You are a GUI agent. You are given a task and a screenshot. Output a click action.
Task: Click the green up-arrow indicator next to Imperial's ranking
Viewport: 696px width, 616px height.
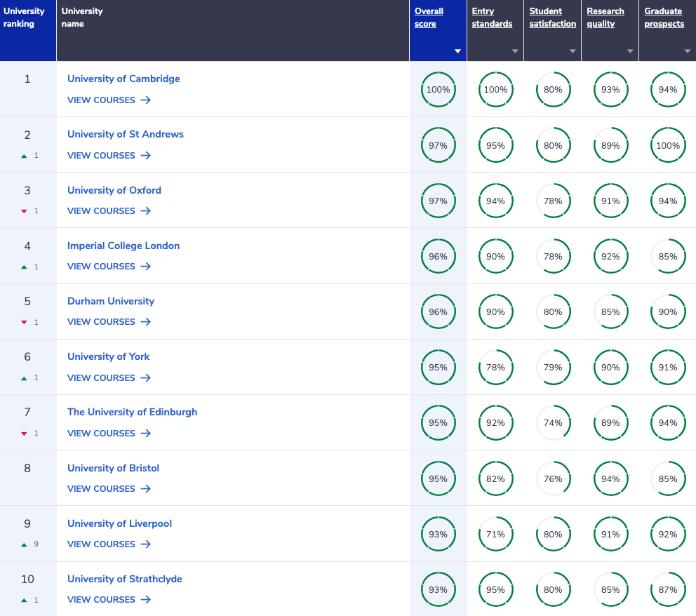[x=24, y=267]
